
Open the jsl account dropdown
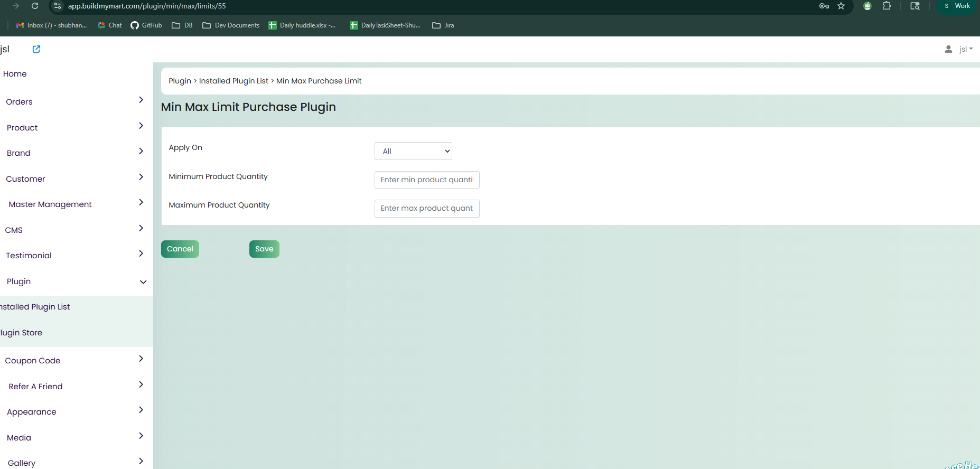[966, 49]
